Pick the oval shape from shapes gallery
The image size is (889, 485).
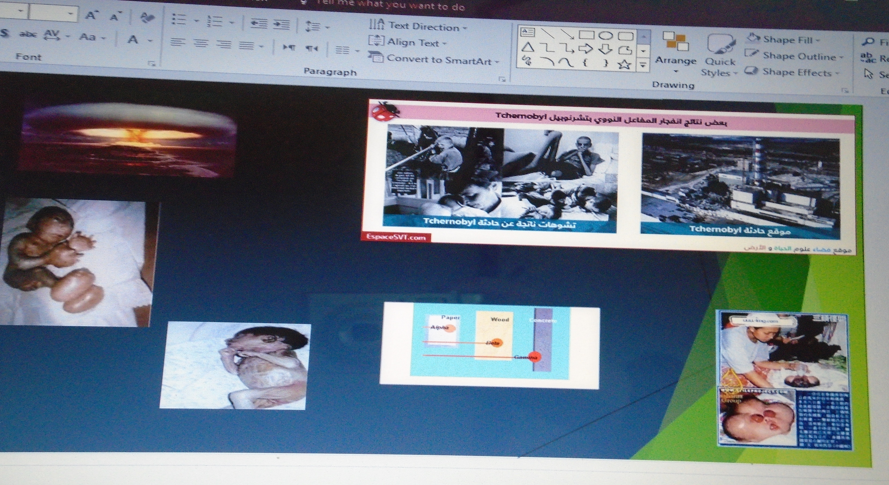(x=606, y=35)
